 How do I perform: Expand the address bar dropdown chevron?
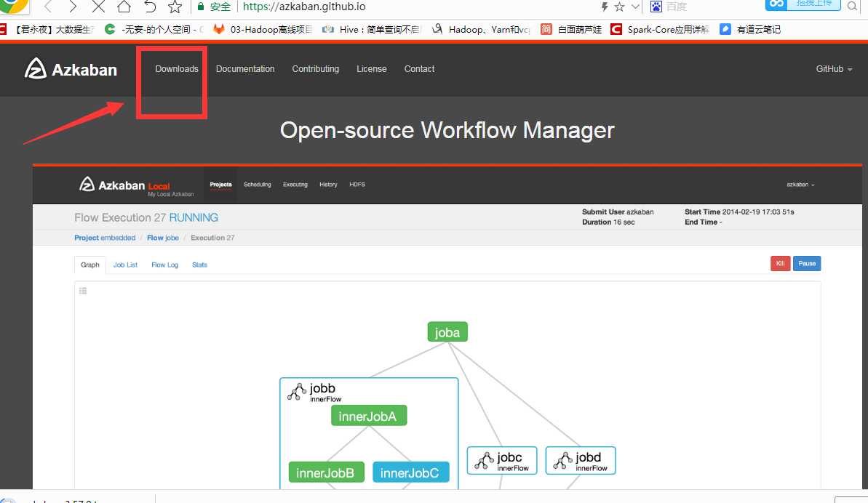(635, 7)
